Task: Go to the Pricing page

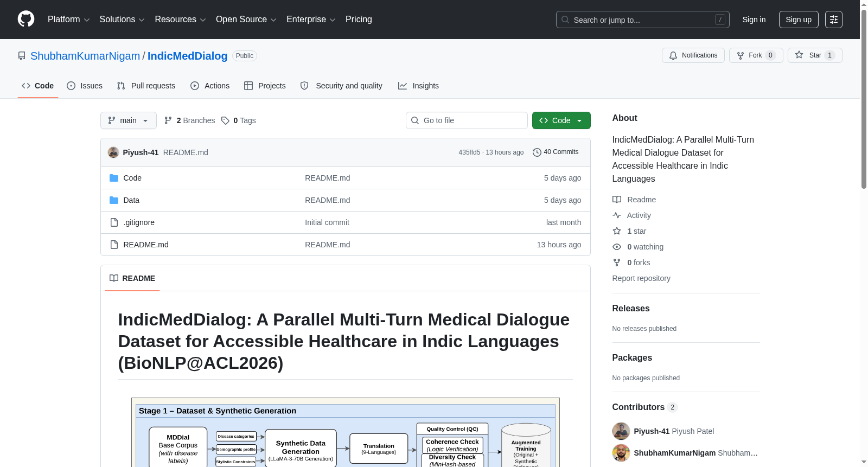Action: pyautogui.click(x=359, y=20)
